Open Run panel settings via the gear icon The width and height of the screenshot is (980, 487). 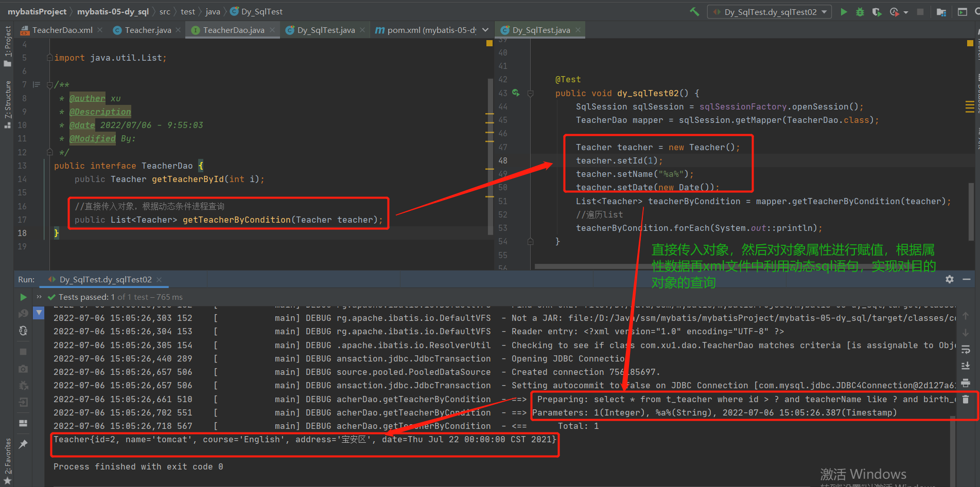(x=950, y=279)
